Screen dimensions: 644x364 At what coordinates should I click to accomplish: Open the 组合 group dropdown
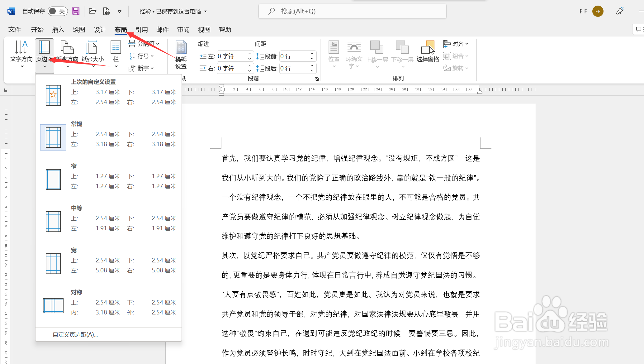[456, 56]
